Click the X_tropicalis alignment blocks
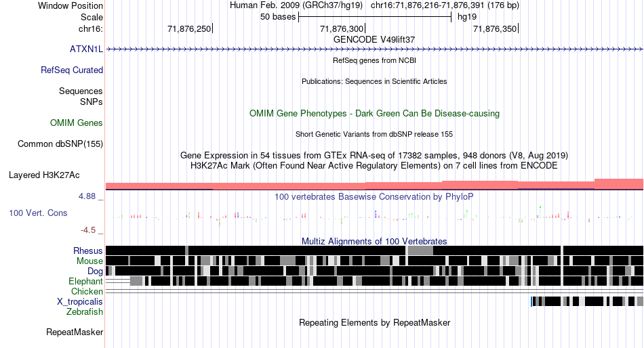 click(587, 302)
